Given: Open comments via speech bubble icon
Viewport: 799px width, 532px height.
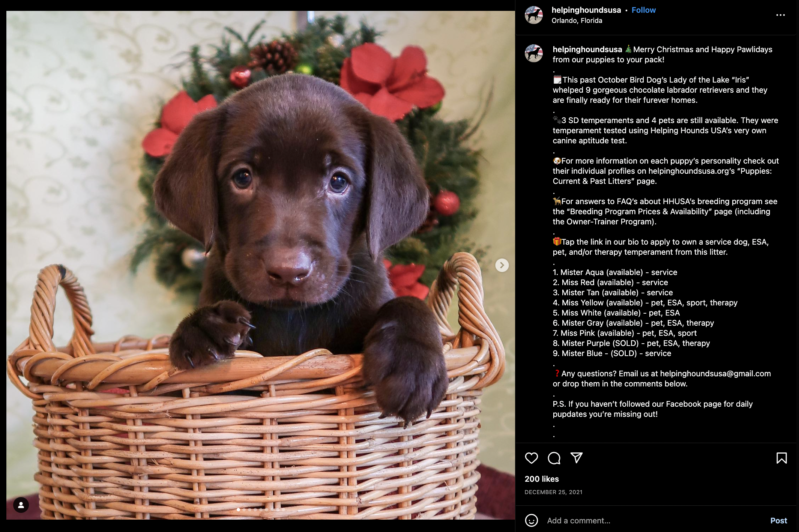Looking at the screenshot, I should (554, 458).
